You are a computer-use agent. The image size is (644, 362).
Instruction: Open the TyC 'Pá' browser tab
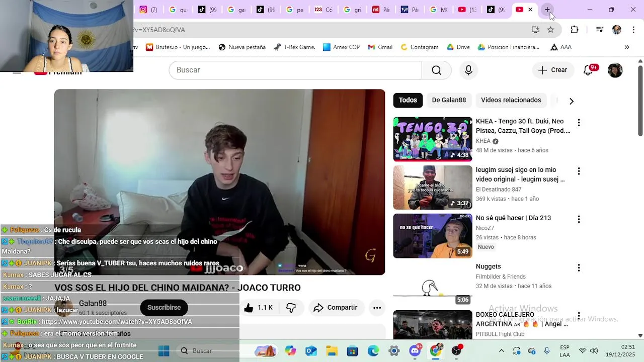pyautogui.click(x=410, y=10)
